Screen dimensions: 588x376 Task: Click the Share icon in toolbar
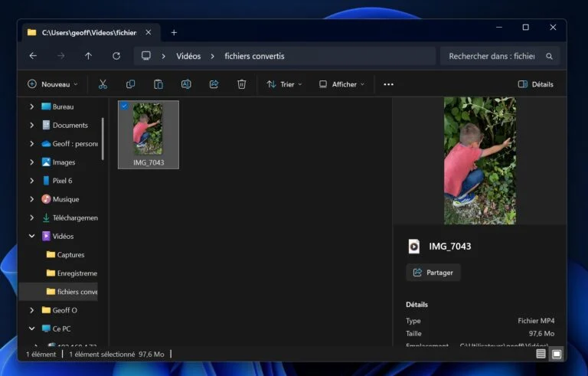(x=214, y=84)
